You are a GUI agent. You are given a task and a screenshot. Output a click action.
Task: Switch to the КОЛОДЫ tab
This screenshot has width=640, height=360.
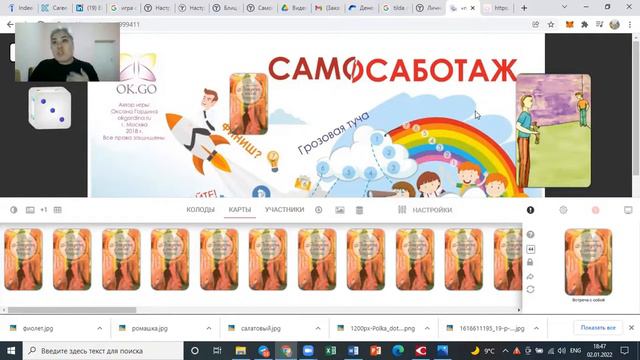pyautogui.click(x=200, y=209)
